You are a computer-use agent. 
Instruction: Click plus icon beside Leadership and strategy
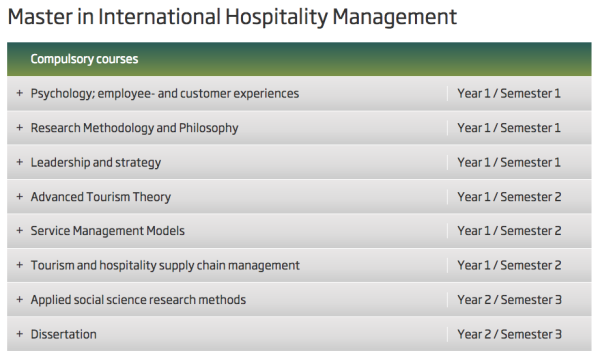tap(20, 162)
